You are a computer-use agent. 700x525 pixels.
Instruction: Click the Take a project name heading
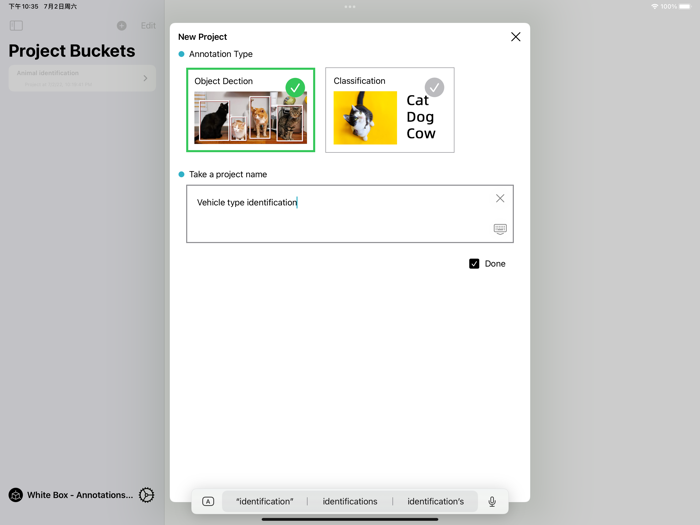click(228, 175)
